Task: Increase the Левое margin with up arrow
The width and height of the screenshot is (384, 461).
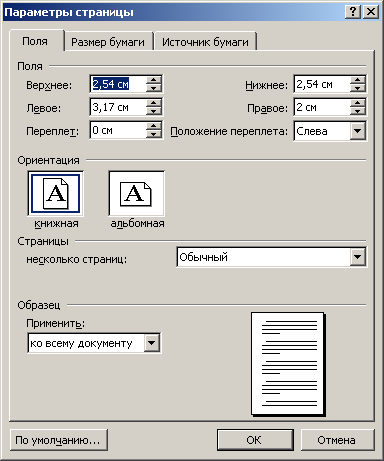Action: [154, 103]
